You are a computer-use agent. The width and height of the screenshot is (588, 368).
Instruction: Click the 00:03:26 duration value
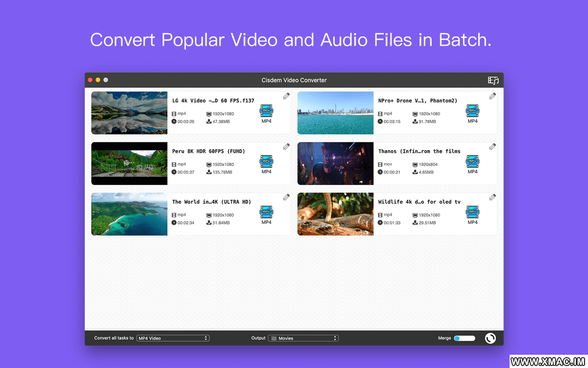186,122
